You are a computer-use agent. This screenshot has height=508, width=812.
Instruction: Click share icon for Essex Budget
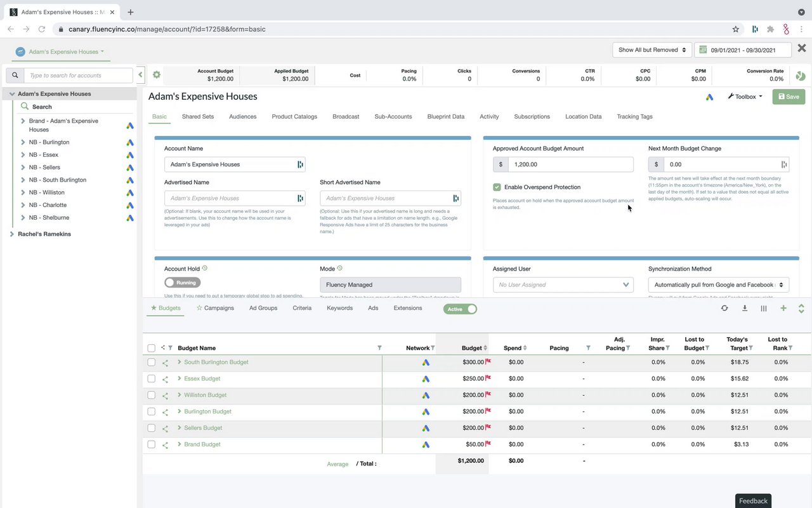tap(165, 380)
